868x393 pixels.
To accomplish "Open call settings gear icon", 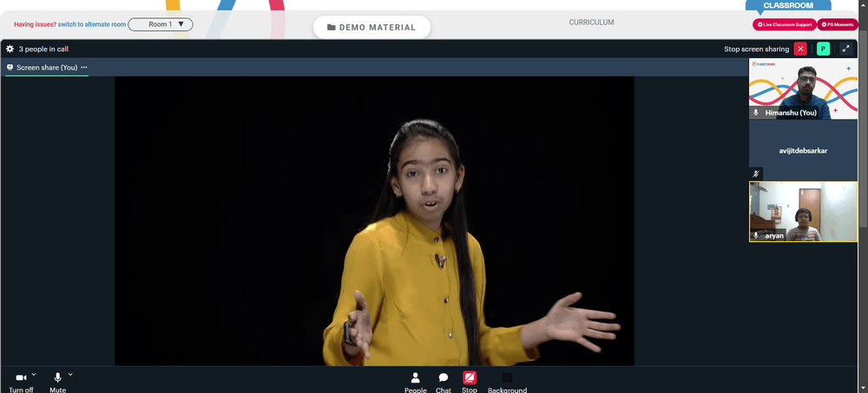I will pos(10,49).
